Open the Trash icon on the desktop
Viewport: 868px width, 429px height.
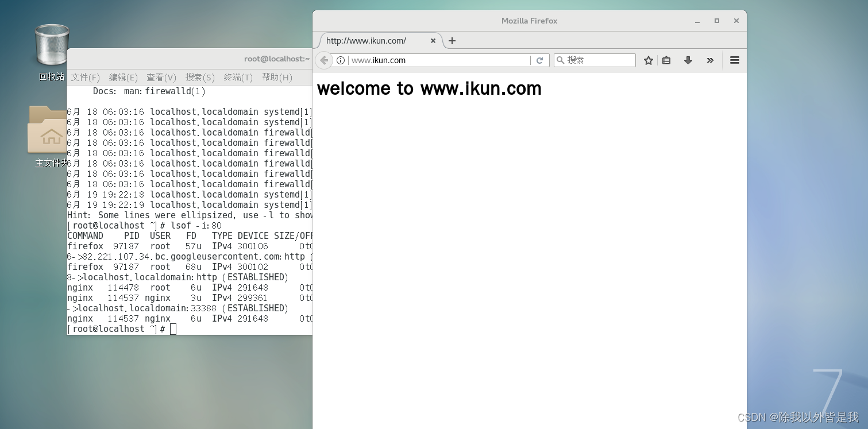click(52, 45)
